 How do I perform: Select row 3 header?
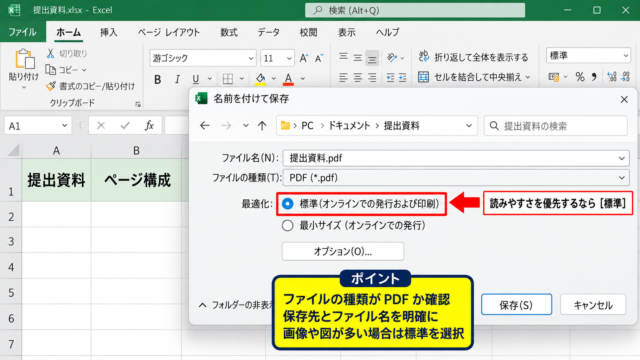[11, 241]
